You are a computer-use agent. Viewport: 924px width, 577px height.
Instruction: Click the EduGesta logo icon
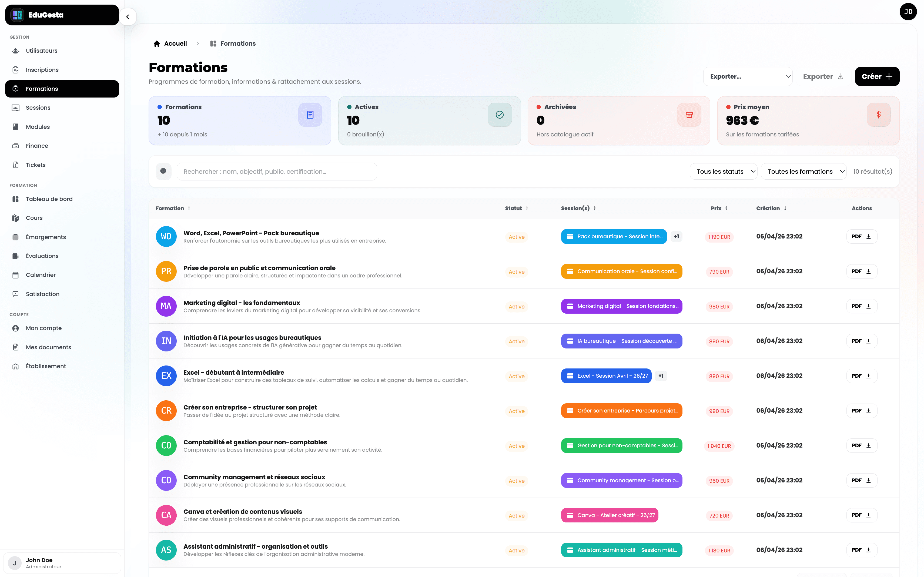tap(17, 15)
